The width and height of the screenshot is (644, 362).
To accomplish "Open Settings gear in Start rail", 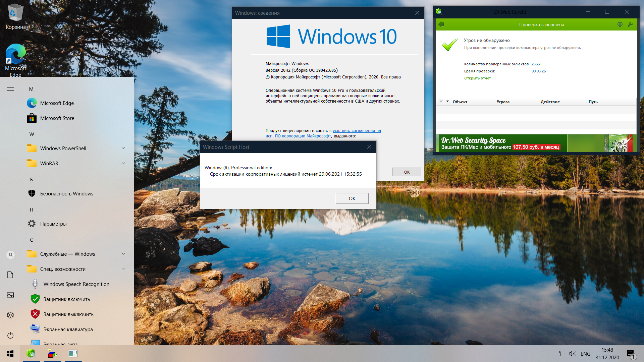I will pos(10,315).
